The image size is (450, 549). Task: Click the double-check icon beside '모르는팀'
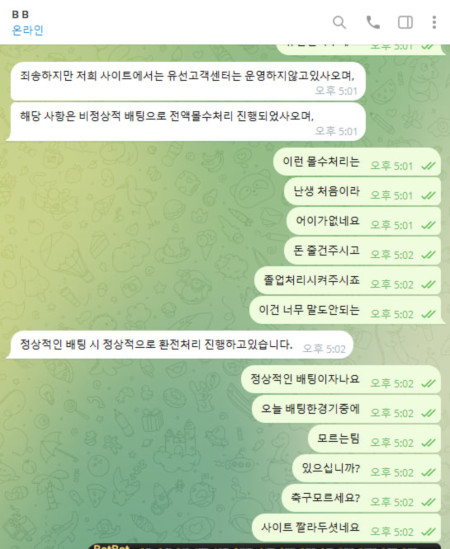pyautogui.click(x=428, y=443)
